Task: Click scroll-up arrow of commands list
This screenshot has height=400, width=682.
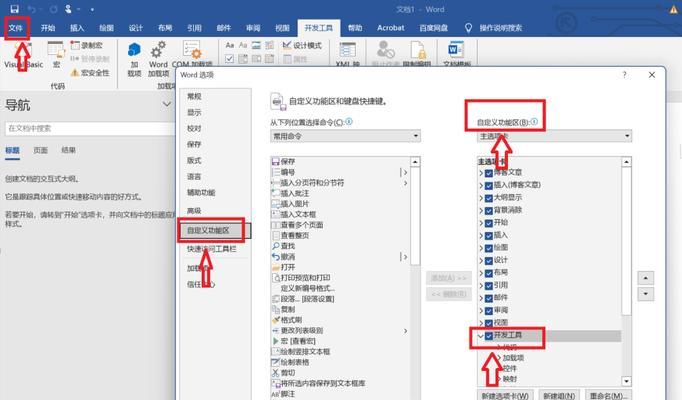Action: pos(415,162)
